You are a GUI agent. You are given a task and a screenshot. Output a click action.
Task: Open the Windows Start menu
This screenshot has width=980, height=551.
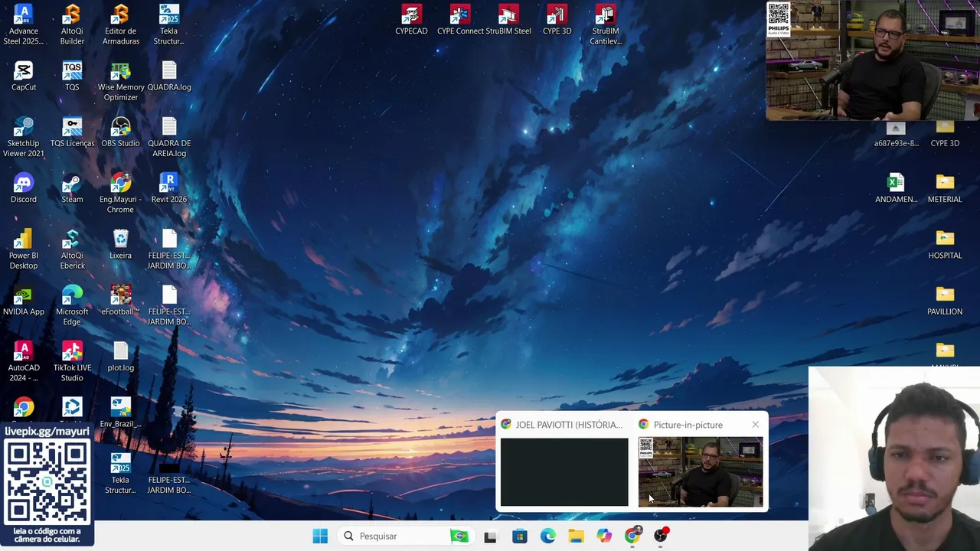(x=320, y=536)
